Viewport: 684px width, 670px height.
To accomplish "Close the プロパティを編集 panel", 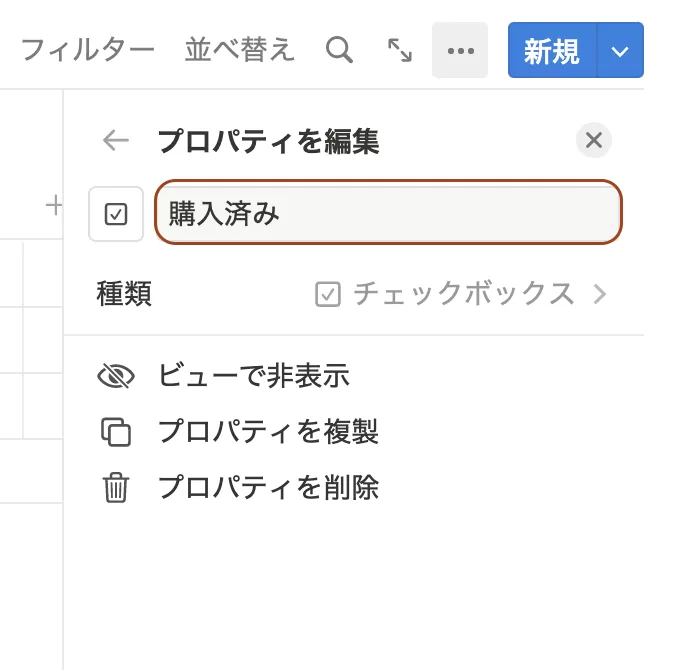I will (594, 140).
